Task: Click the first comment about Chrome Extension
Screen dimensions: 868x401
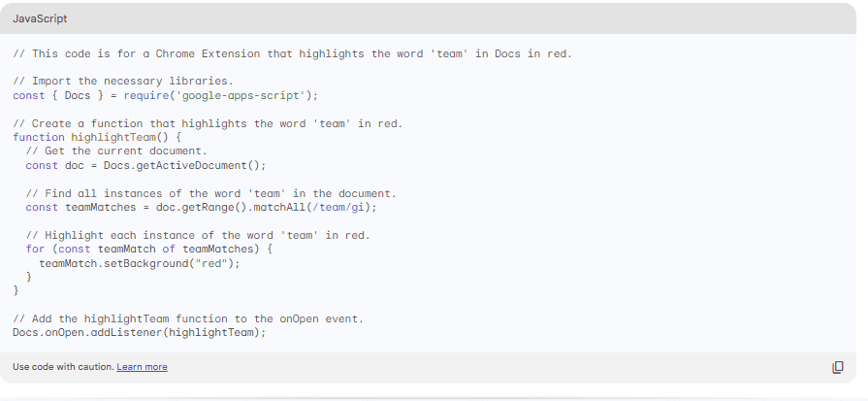Action: click(x=292, y=52)
